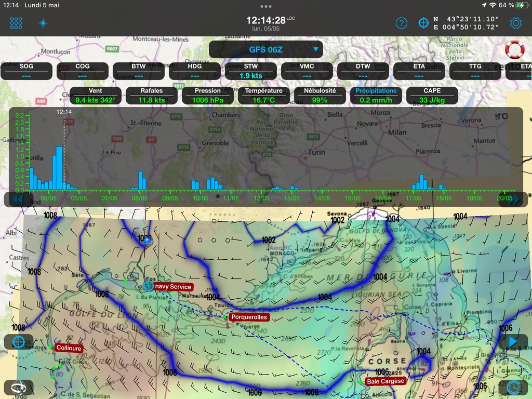Tap the ETA instrument box
This screenshot has height=399, width=532.
pos(419,71)
